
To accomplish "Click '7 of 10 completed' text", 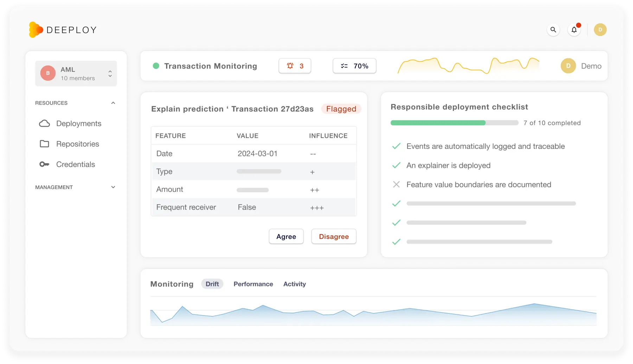I will pos(552,123).
